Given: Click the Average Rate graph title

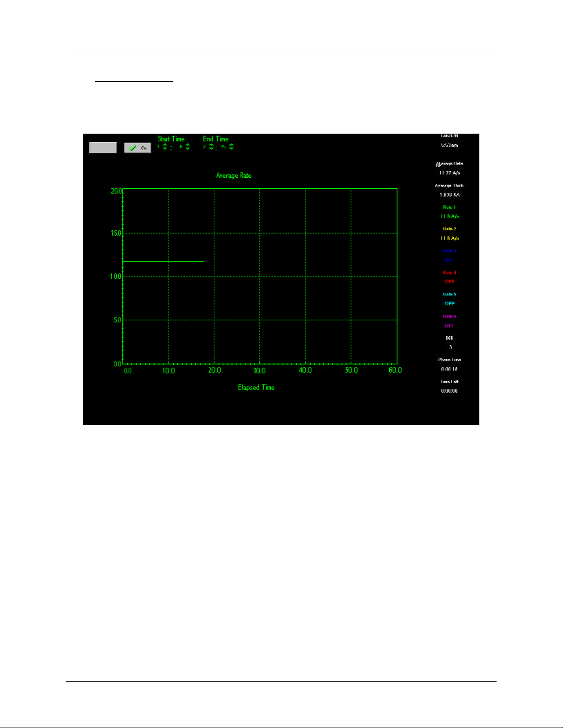Looking at the screenshot, I should coord(233,175).
